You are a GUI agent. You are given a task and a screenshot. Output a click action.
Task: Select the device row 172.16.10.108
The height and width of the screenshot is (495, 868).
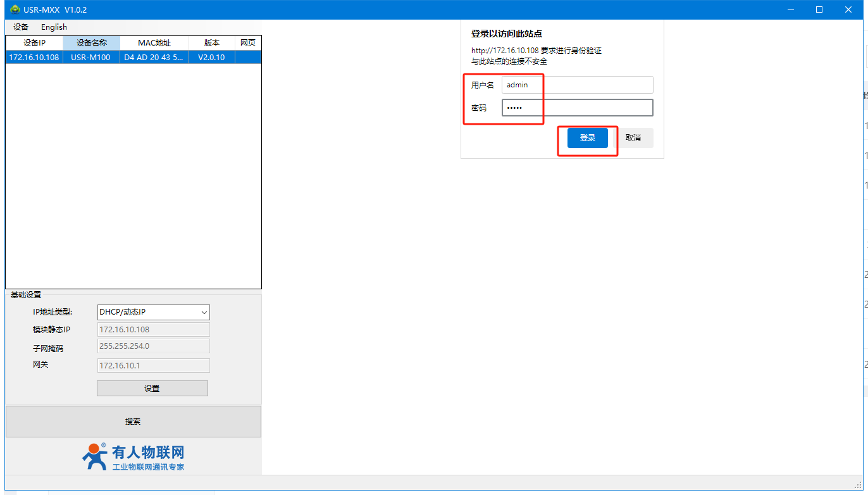click(x=34, y=58)
